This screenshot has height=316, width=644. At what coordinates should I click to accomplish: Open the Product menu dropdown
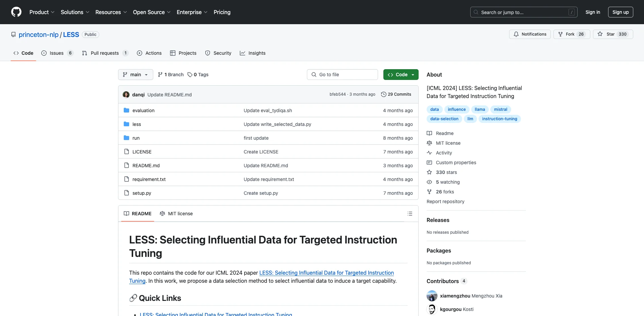click(x=42, y=12)
